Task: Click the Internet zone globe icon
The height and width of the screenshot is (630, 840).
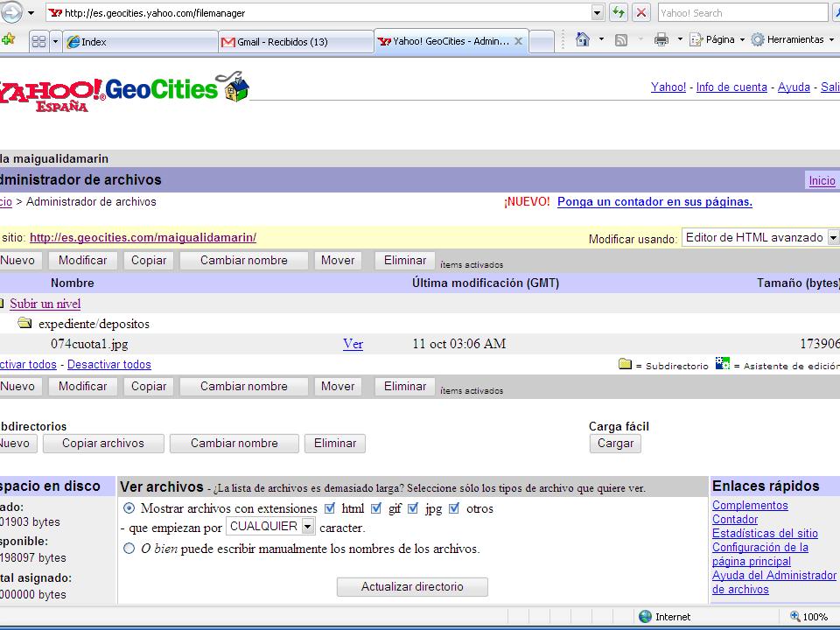Action: (x=646, y=617)
